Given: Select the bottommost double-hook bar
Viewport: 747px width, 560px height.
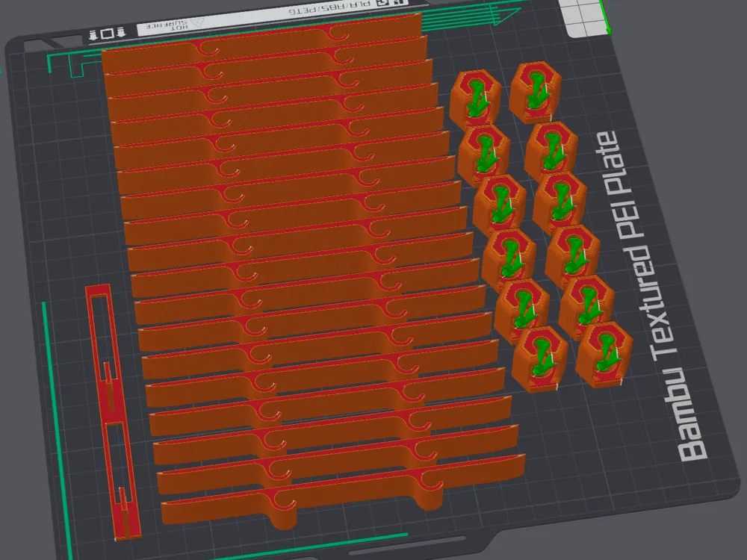Looking at the screenshot, I should (x=343, y=491).
